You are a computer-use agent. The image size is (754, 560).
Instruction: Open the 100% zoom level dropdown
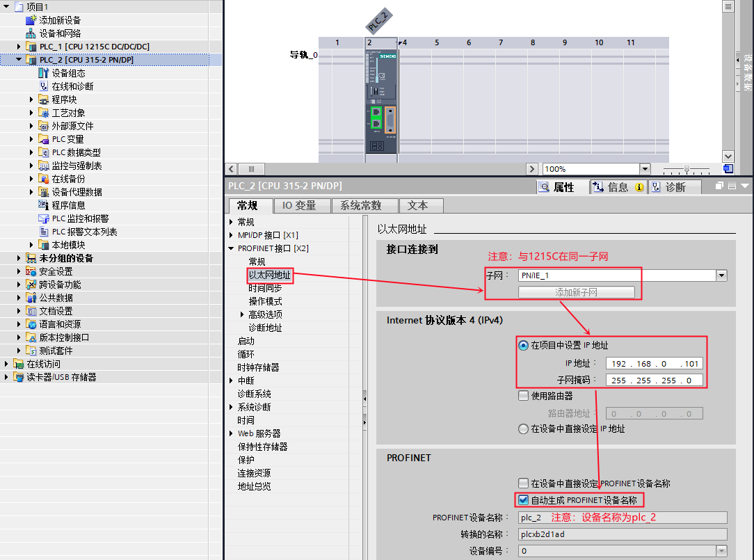point(645,169)
